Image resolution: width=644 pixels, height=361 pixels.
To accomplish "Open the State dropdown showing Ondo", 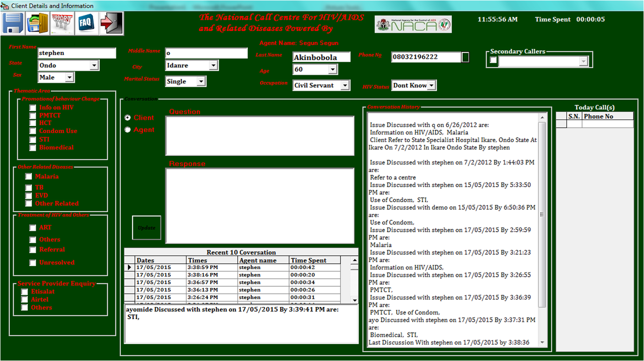I will [94, 65].
